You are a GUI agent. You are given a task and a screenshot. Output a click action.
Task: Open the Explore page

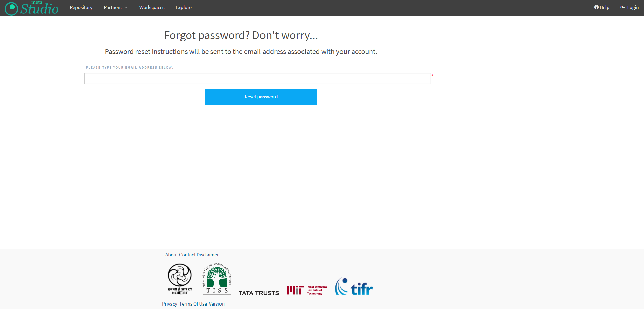tap(184, 7)
